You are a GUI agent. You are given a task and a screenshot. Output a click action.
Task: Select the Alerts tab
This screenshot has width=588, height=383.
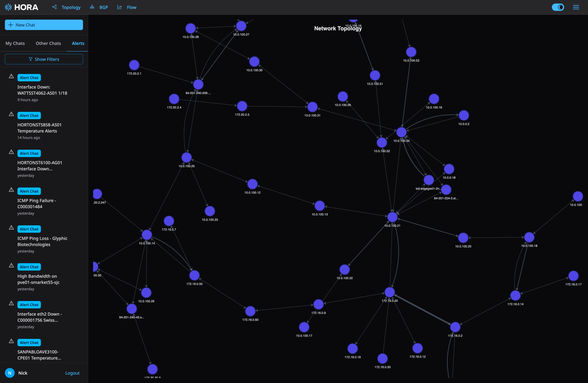tap(78, 43)
